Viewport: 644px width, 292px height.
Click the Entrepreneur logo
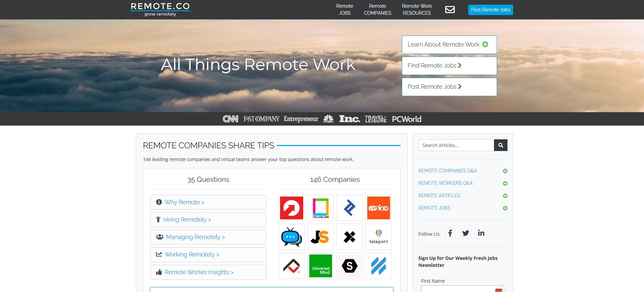pos(301,119)
